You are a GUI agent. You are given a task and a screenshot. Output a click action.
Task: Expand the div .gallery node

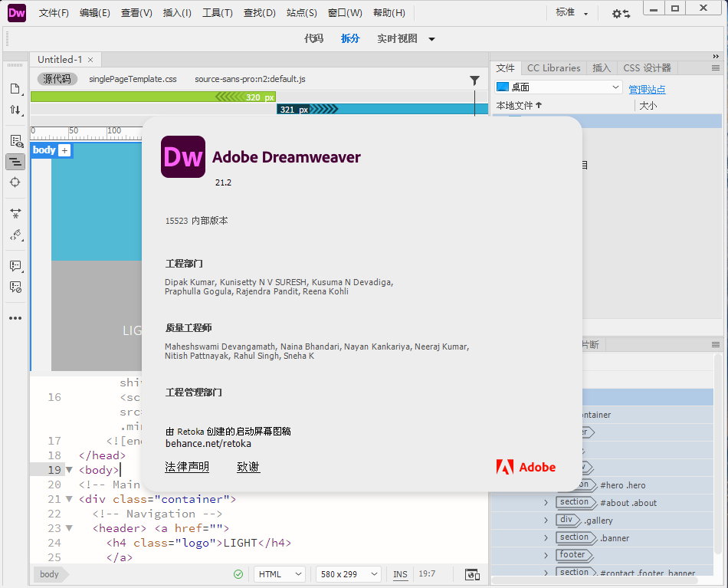pyautogui.click(x=546, y=521)
